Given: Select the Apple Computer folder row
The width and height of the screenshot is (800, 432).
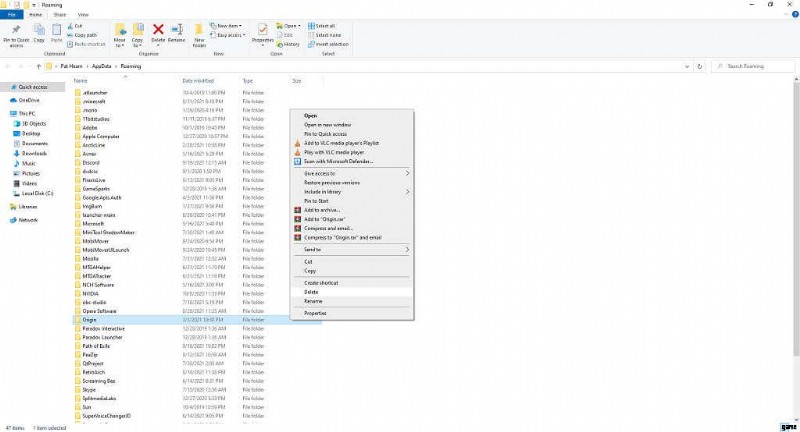Looking at the screenshot, I should point(198,137).
